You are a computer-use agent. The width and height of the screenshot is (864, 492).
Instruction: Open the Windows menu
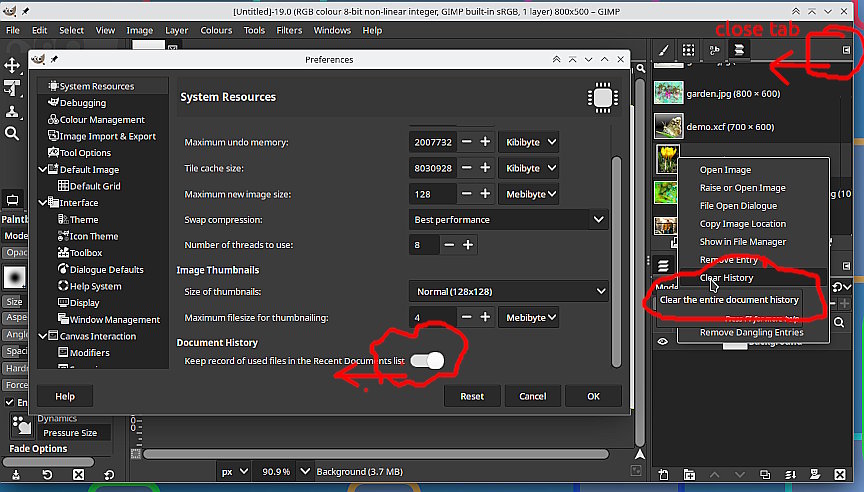coord(332,30)
